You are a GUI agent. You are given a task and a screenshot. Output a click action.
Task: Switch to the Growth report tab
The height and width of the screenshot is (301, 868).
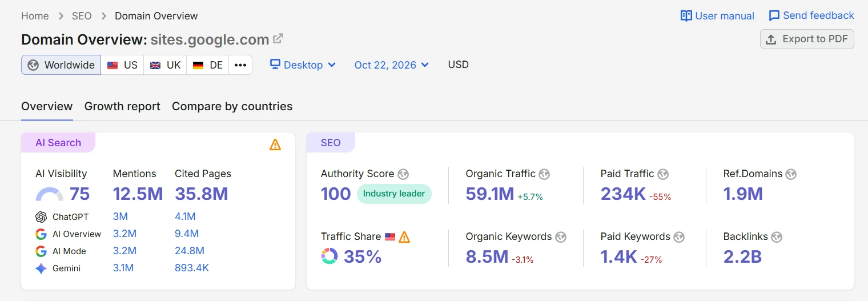[x=122, y=106]
